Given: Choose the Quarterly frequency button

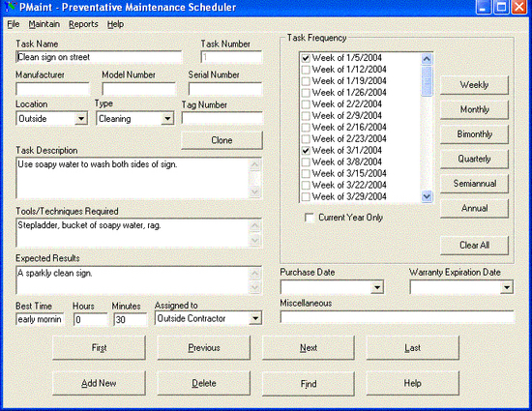Looking at the screenshot, I should coord(474,159).
